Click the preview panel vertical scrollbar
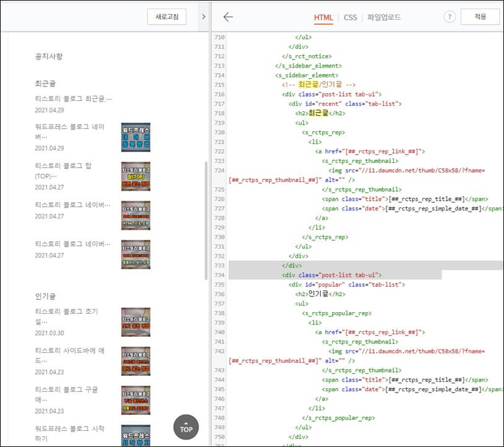Screen dimensions: 504x447 point(206,220)
